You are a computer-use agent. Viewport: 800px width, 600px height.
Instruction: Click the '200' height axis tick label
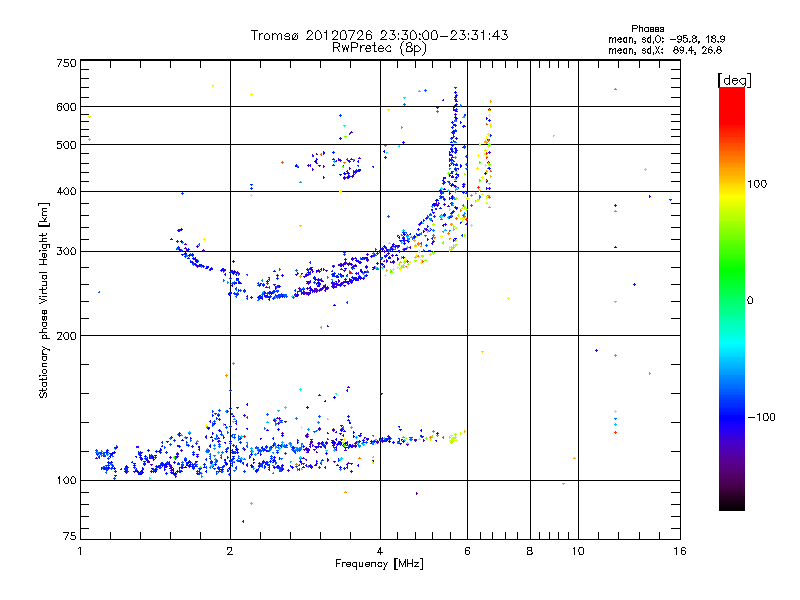click(66, 336)
